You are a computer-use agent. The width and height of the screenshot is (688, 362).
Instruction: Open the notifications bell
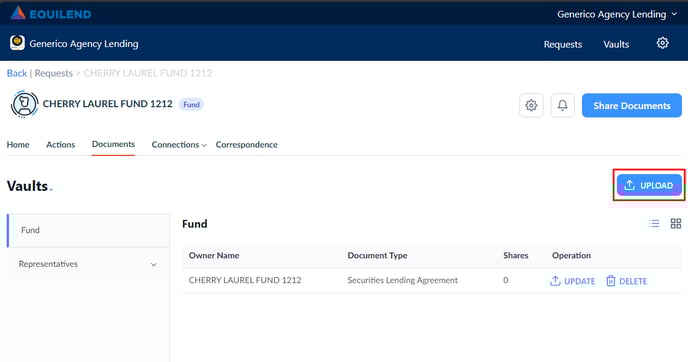[563, 105]
